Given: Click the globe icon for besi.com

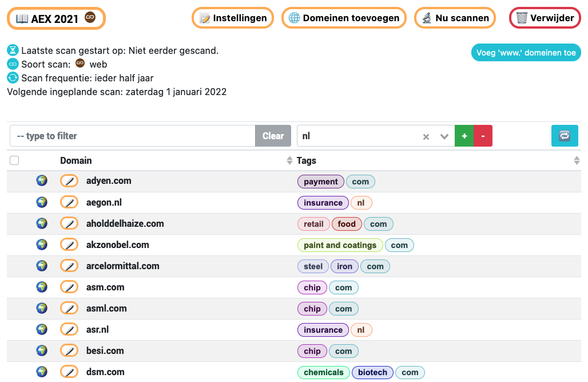Looking at the screenshot, I should [x=42, y=351].
